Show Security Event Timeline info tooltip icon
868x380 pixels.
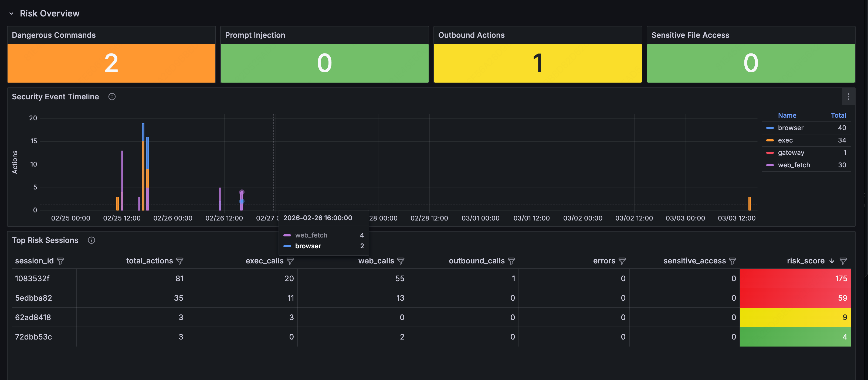click(x=112, y=97)
